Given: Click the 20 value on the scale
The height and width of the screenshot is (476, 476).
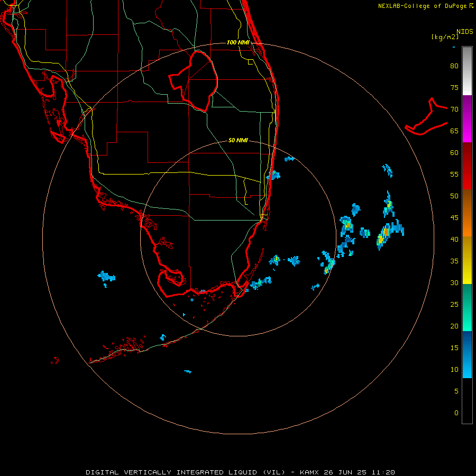Looking at the screenshot, I should (x=454, y=326).
